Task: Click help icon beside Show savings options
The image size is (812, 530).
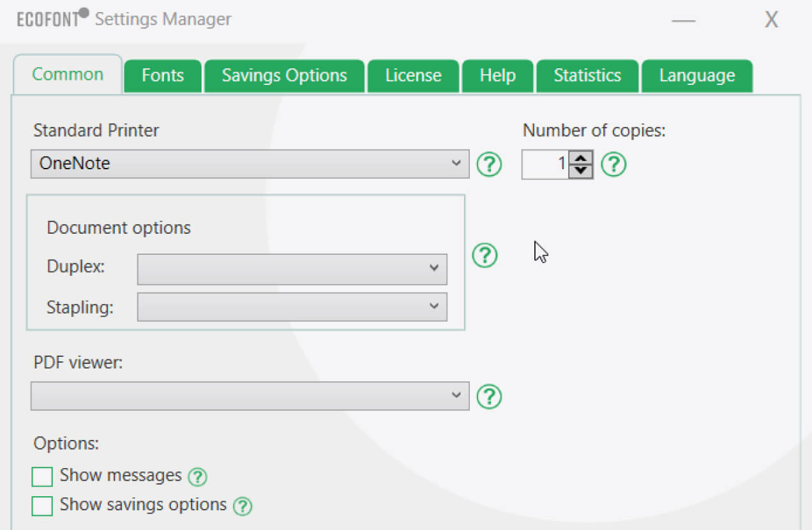Action: click(242, 506)
